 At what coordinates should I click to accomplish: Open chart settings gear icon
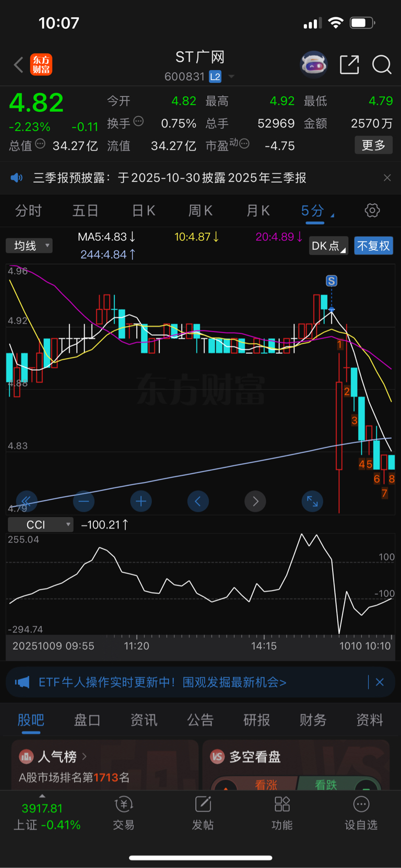(x=372, y=210)
